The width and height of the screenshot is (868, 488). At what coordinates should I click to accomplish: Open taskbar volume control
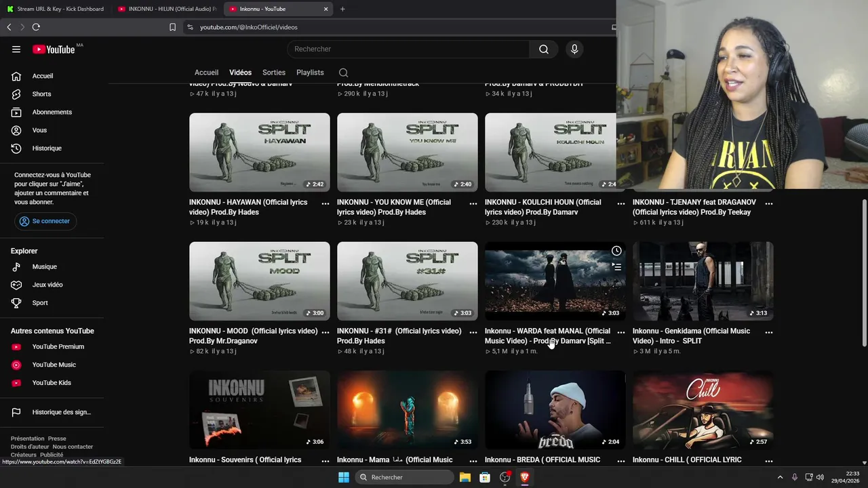click(x=820, y=477)
